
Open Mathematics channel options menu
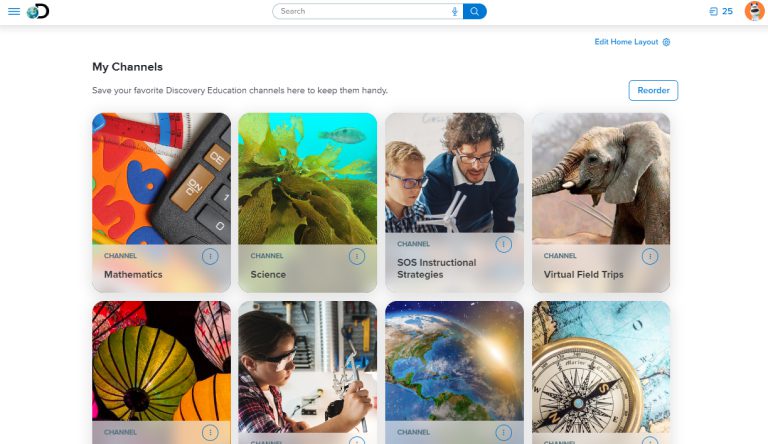[x=210, y=256]
